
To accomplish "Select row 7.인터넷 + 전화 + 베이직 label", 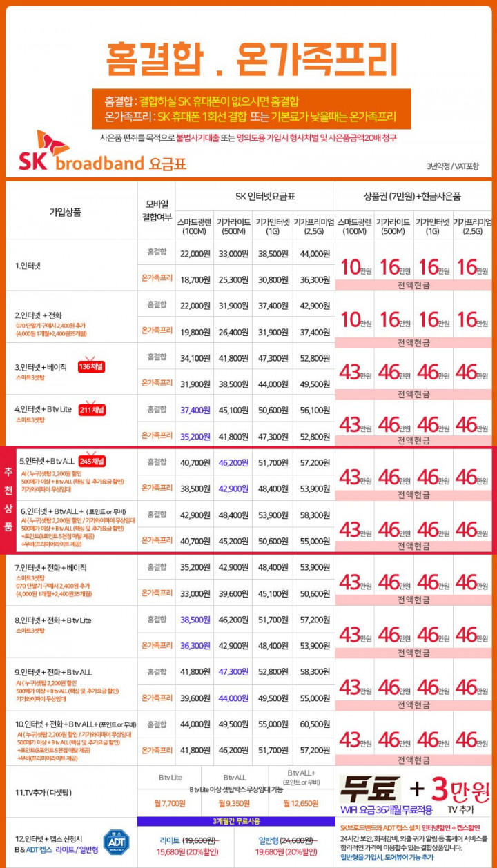I will (x=50, y=567).
